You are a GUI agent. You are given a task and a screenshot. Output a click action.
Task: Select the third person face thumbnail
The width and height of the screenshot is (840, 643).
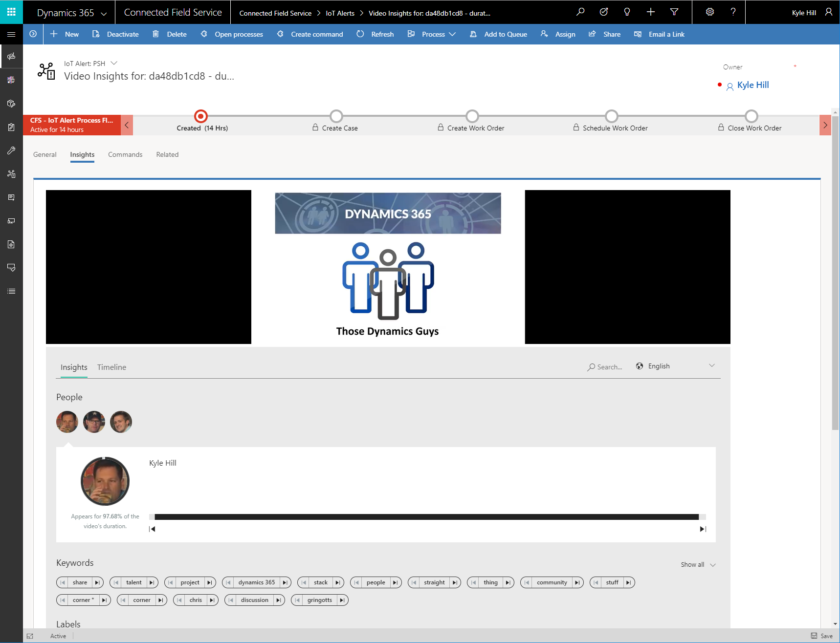pyautogui.click(x=121, y=422)
